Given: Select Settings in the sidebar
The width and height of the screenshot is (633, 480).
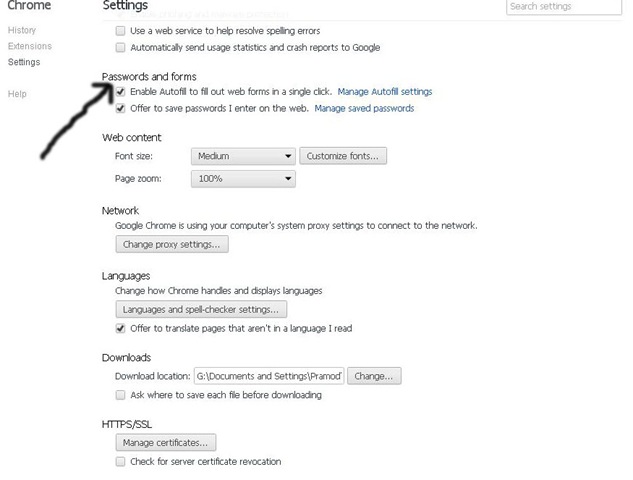Looking at the screenshot, I should pyautogui.click(x=24, y=62).
